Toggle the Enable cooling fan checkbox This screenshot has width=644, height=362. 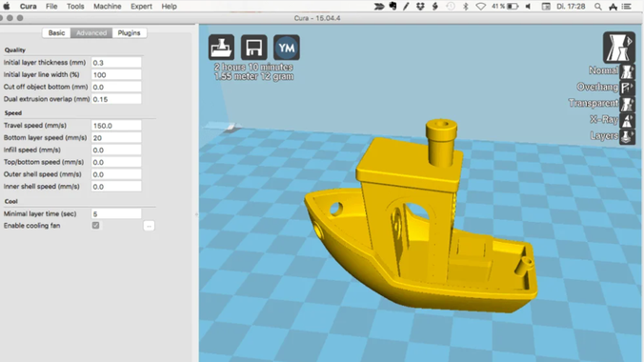click(95, 225)
